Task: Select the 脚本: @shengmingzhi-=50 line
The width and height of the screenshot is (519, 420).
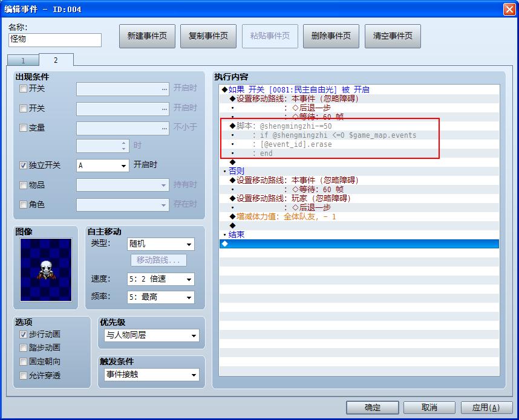Action: pyautogui.click(x=359, y=126)
